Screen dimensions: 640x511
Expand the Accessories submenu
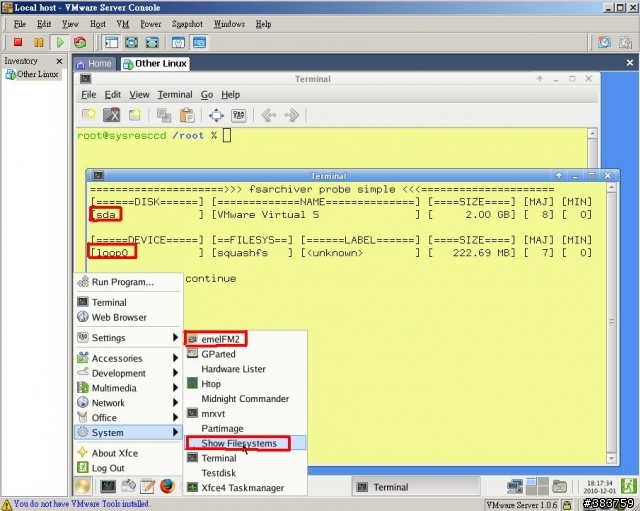coord(128,358)
